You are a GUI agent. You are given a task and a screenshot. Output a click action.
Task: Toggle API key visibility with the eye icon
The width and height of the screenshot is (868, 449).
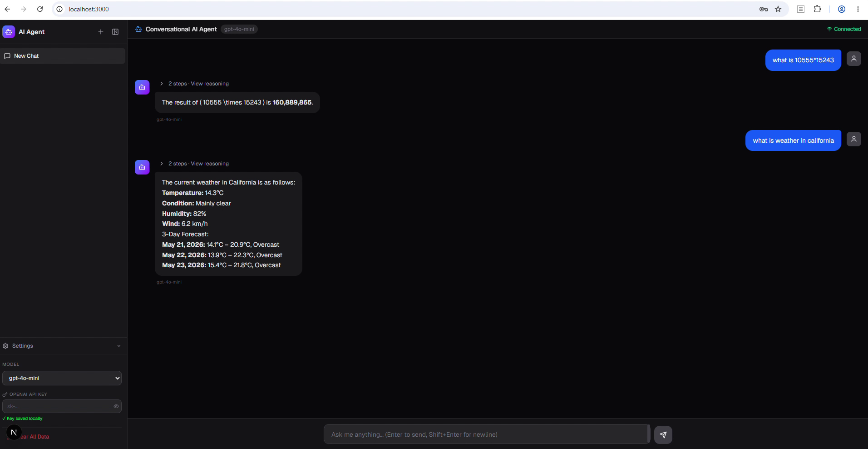pyautogui.click(x=116, y=406)
